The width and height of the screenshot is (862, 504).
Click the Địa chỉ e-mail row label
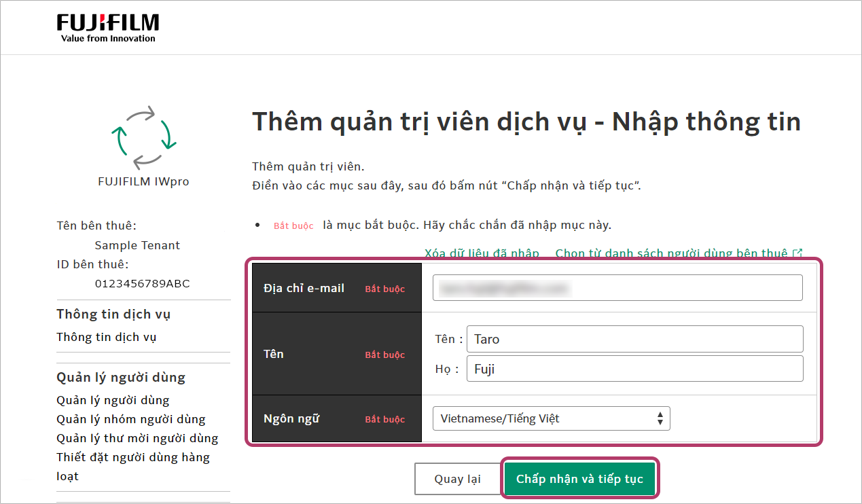point(304,288)
